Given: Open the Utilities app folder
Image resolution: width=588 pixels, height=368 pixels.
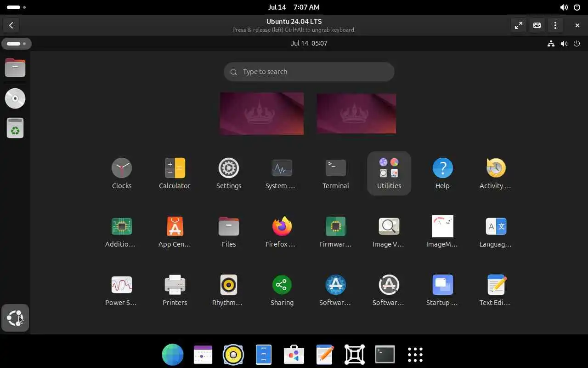Looking at the screenshot, I should 389,173.
